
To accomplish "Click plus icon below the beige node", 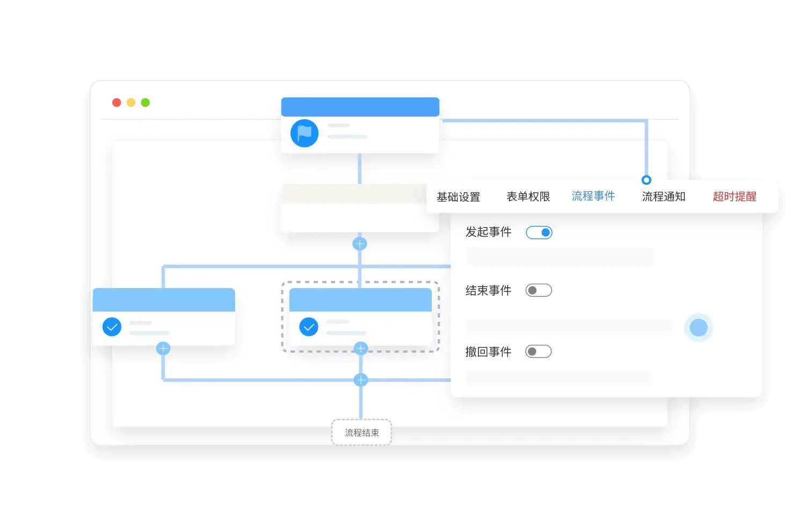I will pyautogui.click(x=359, y=244).
